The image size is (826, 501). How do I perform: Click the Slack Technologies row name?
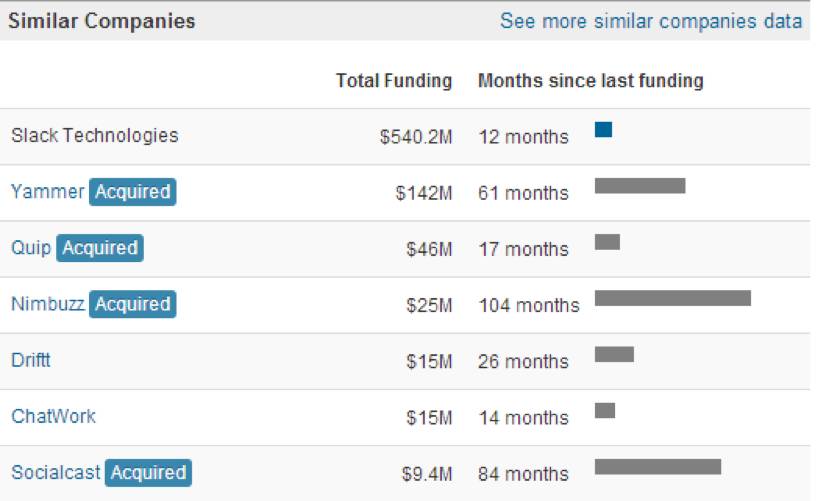pyautogui.click(x=94, y=136)
